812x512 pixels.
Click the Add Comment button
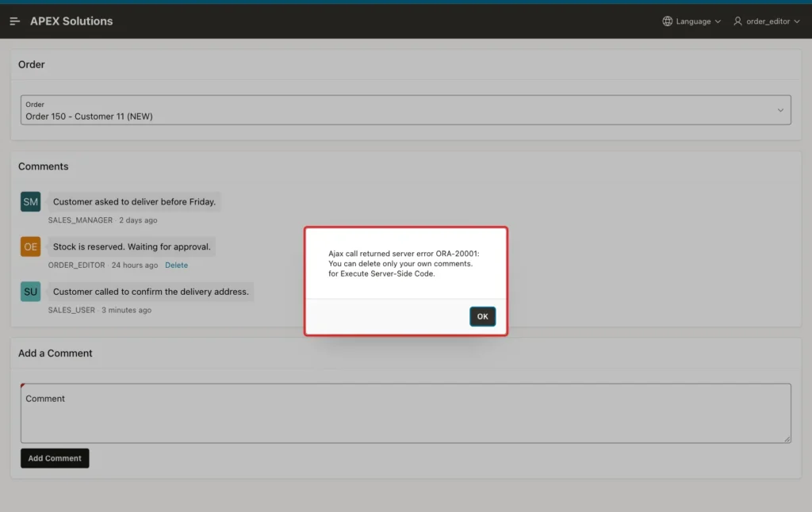tap(55, 458)
